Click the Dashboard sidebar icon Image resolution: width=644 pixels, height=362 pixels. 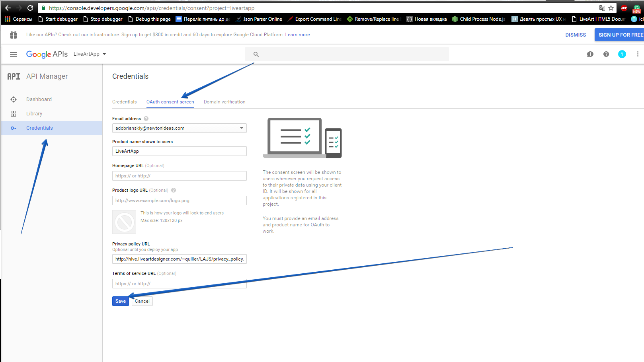(x=14, y=99)
